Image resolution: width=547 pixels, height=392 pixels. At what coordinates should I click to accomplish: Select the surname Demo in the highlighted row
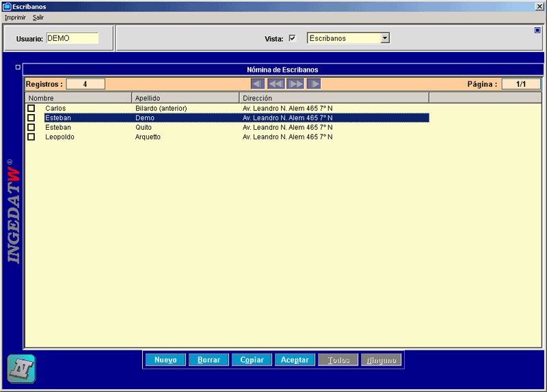click(x=145, y=117)
